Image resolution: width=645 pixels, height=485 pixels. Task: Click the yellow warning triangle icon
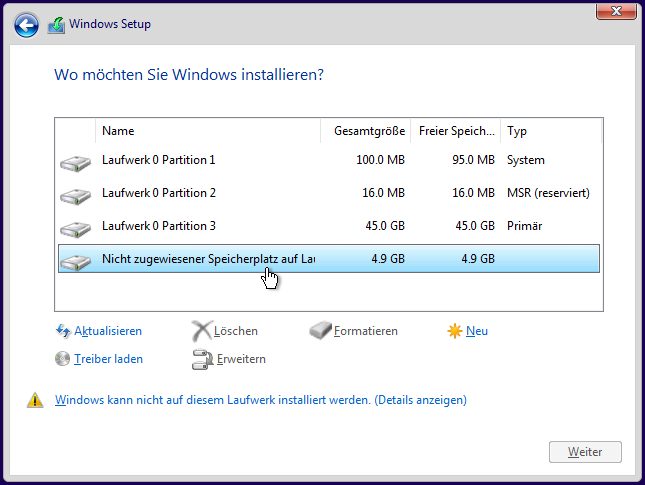pyautogui.click(x=35, y=400)
